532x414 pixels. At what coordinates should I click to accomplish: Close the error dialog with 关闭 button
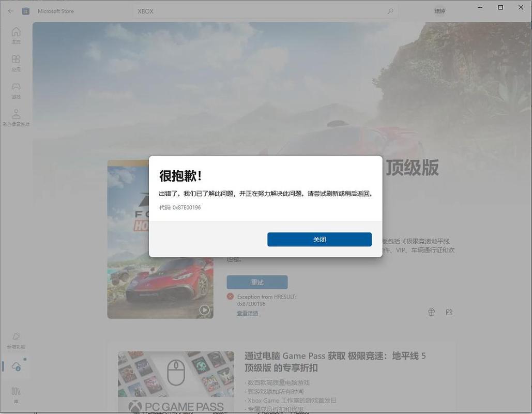pyautogui.click(x=320, y=240)
